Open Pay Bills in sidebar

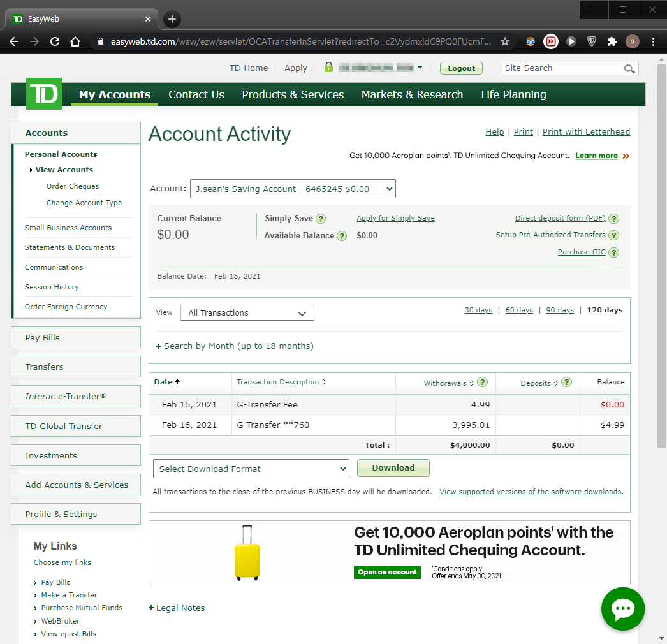pos(76,337)
